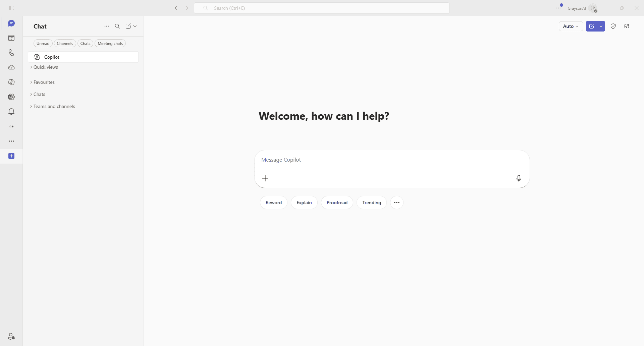The image size is (644, 346).
Task: Click the microphone icon in message box
Action: point(519,178)
